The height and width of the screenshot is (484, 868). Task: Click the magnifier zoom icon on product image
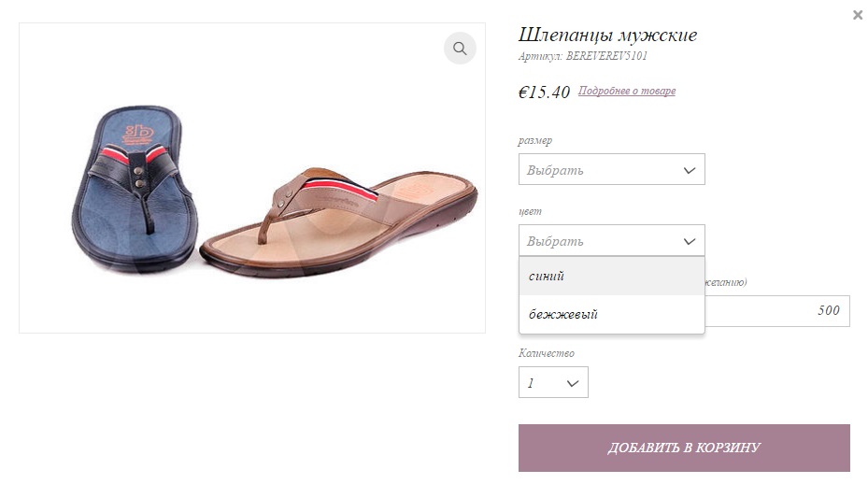click(460, 49)
